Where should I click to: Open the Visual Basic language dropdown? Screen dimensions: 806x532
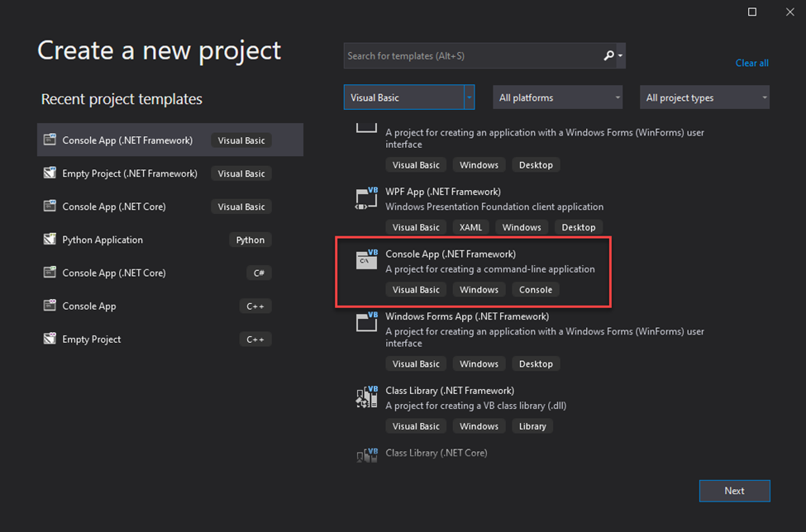point(409,97)
